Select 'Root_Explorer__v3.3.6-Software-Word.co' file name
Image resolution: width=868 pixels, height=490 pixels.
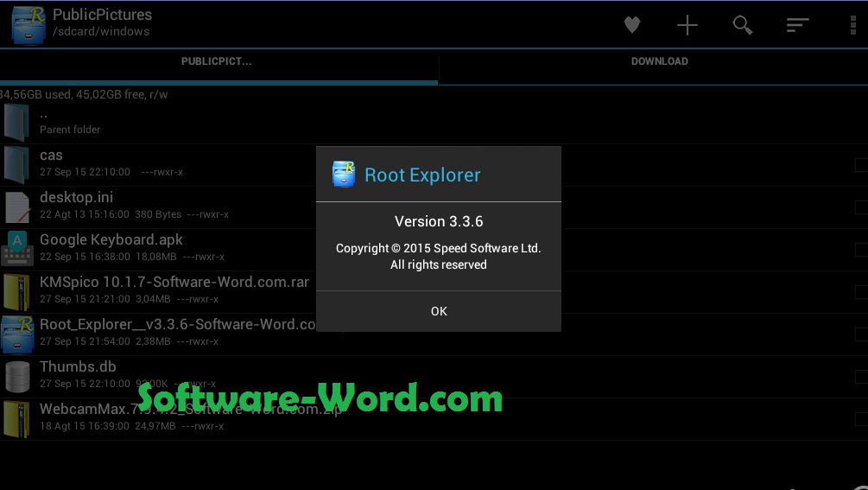(x=178, y=324)
